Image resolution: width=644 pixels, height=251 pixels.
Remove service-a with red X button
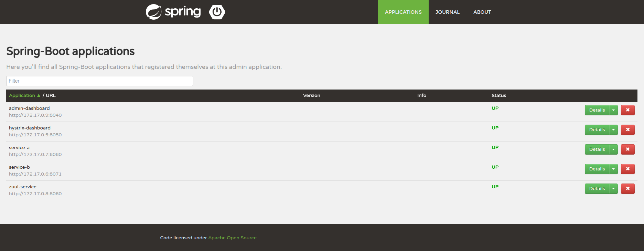[x=627, y=149]
